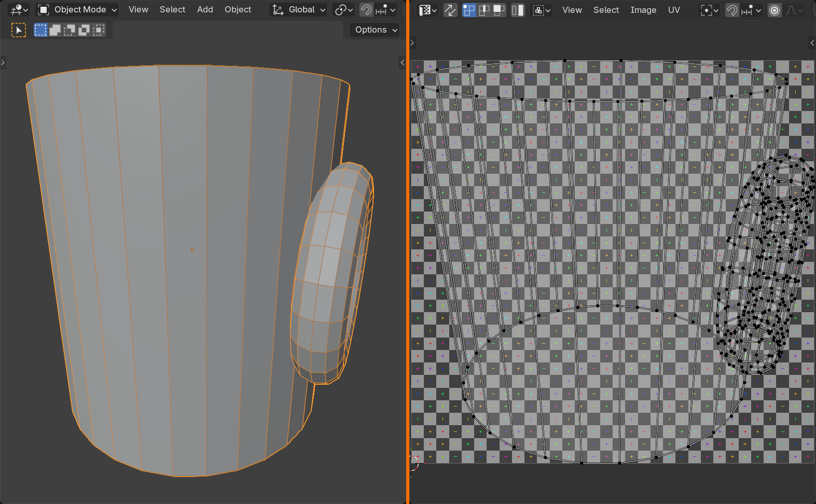Open snapping options in 3D viewport

(x=385, y=9)
